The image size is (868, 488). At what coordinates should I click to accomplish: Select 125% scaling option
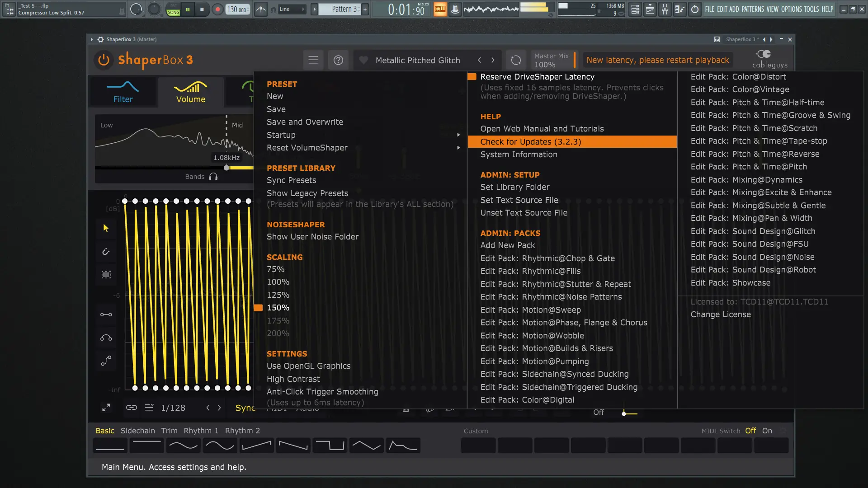[278, 295]
